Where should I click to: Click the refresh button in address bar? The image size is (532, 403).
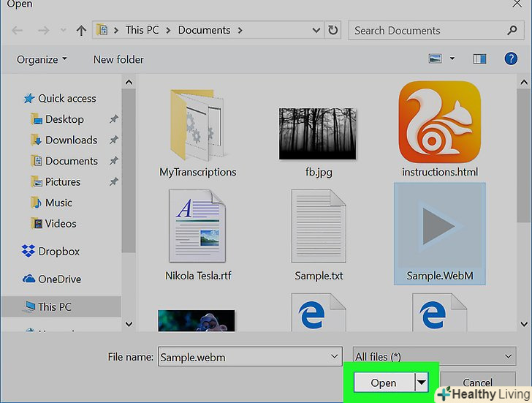(x=333, y=31)
